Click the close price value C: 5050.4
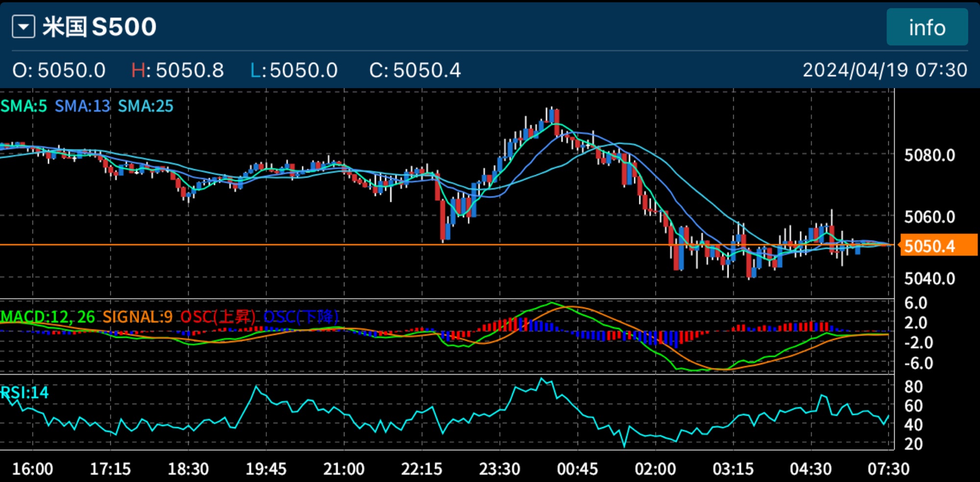The height and width of the screenshot is (482, 980). pyautogui.click(x=415, y=70)
